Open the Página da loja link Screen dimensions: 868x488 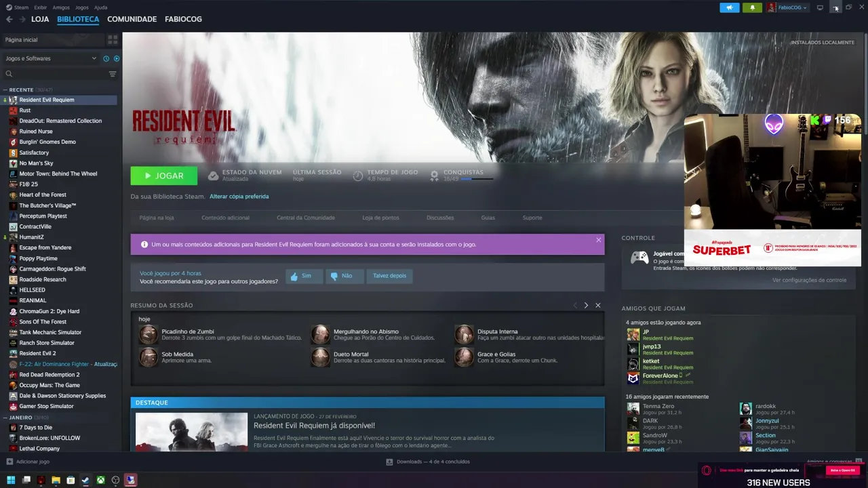[x=157, y=218]
